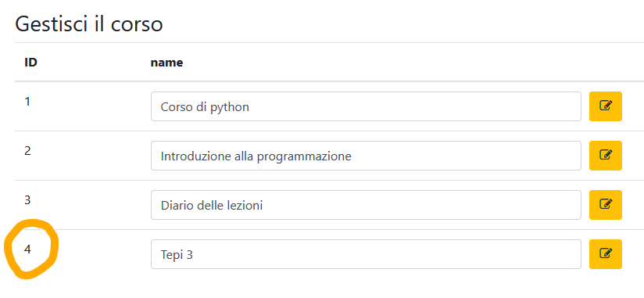
Task: Focus the Introduzione alla programmazione name field
Action: [366, 156]
